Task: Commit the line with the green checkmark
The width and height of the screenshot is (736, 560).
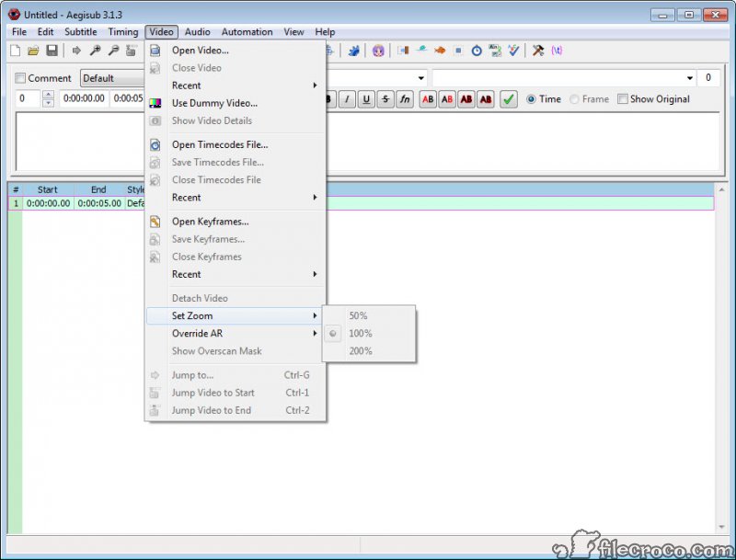Action: click(x=509, y=99)
